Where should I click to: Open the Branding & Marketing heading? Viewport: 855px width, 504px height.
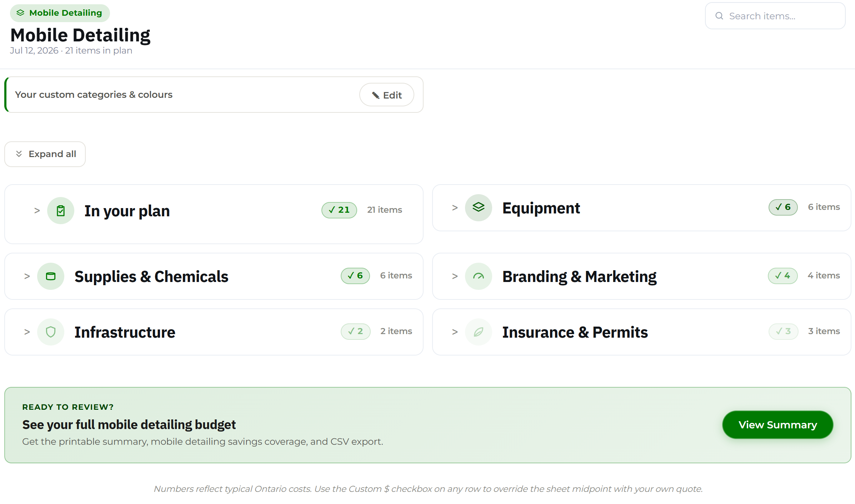579,277
